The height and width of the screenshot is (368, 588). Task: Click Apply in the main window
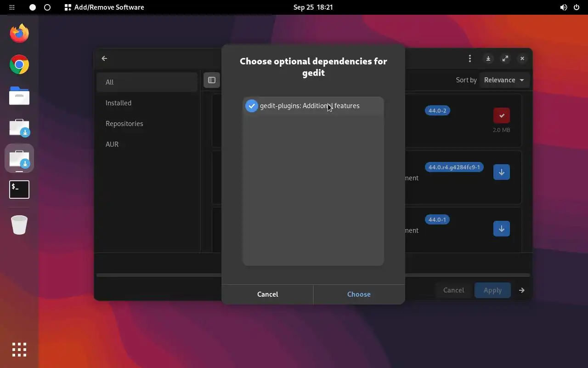coord(492,290)
